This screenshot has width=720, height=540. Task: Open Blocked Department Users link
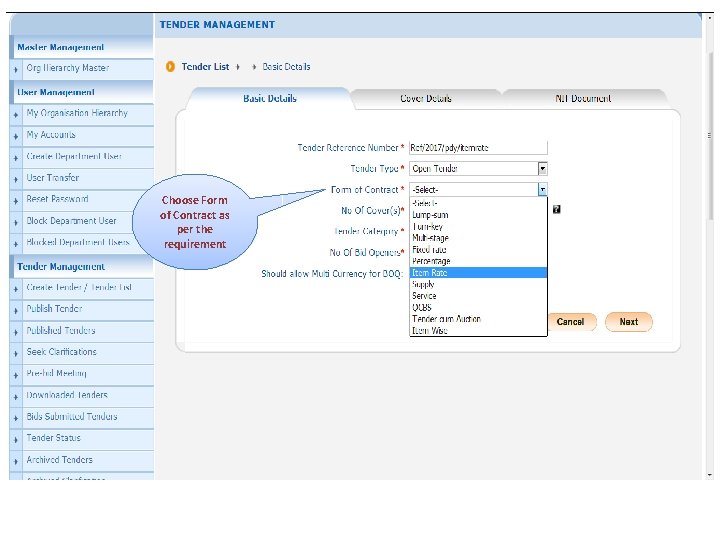click(x=78, y=242)
